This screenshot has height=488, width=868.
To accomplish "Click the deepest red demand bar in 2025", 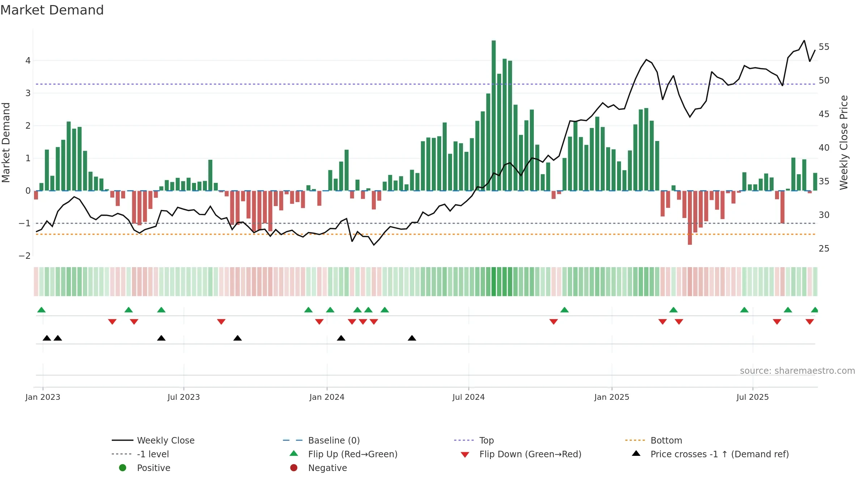I will pos(690,218).
